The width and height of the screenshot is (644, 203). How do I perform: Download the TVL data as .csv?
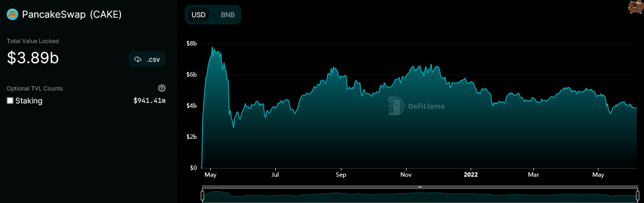tap(147, 59)
